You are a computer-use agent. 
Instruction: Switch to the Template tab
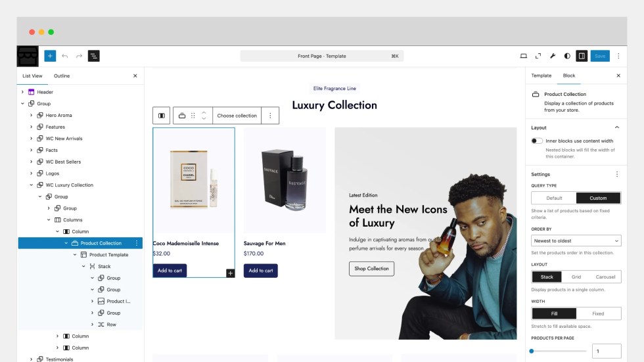click(x=541, y=76)
